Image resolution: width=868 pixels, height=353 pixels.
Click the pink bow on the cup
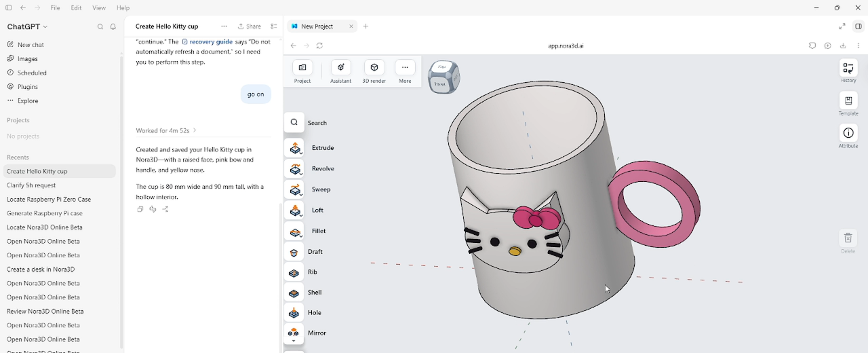[x=536, y=219]
